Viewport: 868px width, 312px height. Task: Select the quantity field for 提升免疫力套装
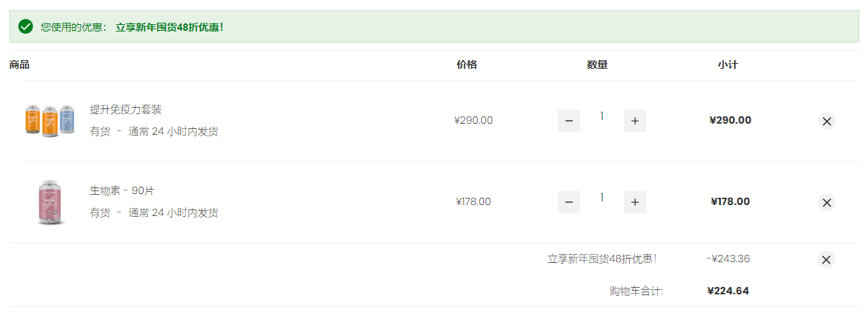(x=601, y=116)
